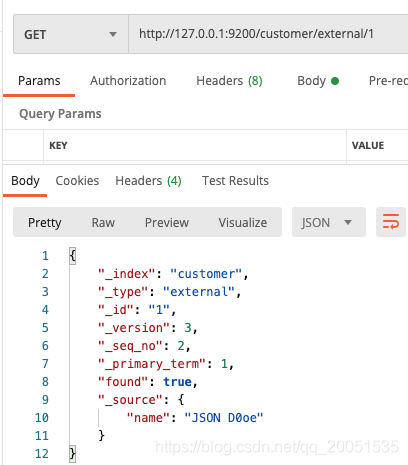Open the Pre-request Script tab
The image size is (408, 465).
click(388, 81)
